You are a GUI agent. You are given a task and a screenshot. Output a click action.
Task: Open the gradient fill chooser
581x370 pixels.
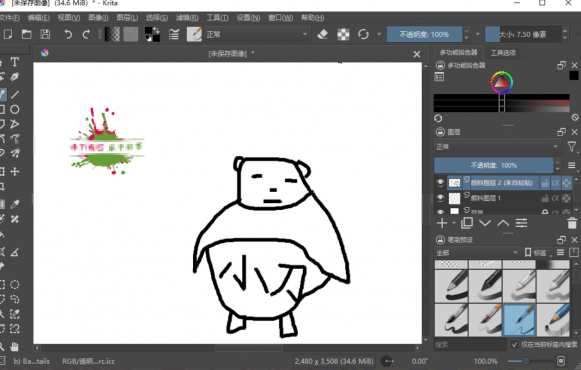tap(112, 34)
